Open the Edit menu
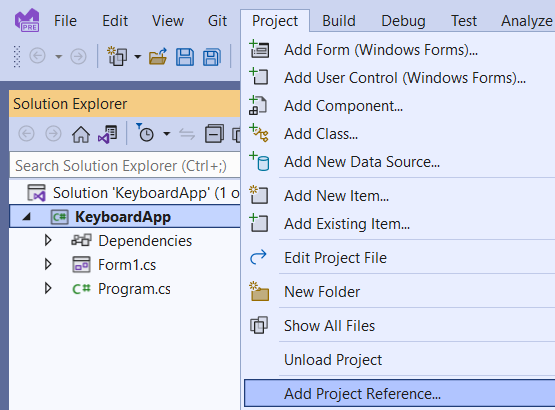Image resolution: width=555 pixels, height=410 pixels. point(115,21)
